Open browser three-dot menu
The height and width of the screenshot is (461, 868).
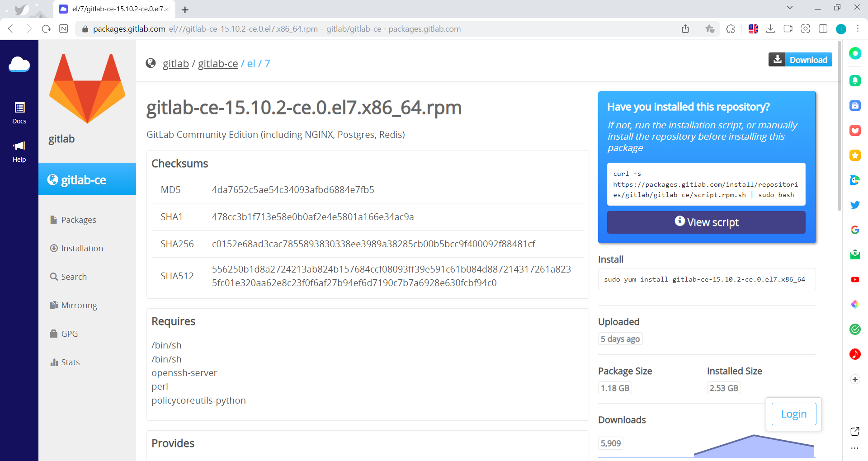tap(858, 29)
